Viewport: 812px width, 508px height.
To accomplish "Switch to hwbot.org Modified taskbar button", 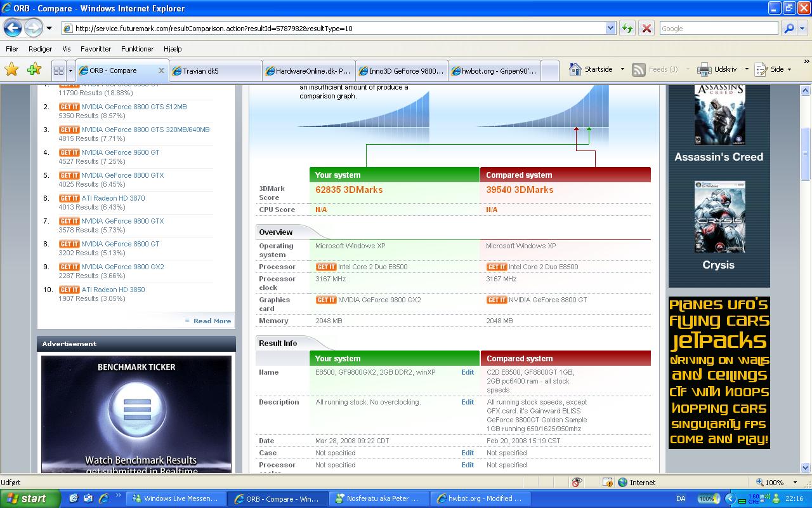I will pyautogui.click(x=481, y=498).
